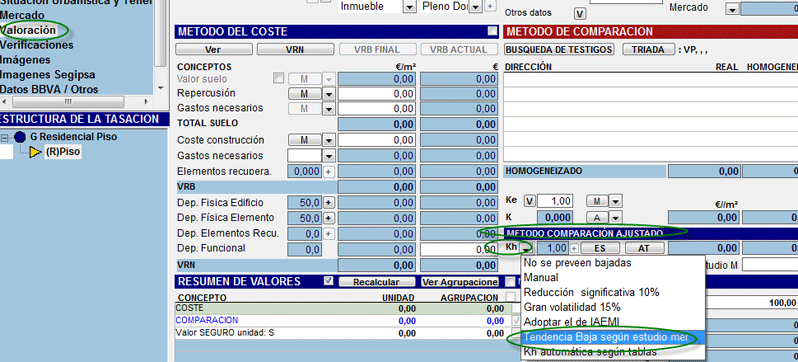Click the BUSQUEDA DE TESTIGOS button

[x=559, y=50]
